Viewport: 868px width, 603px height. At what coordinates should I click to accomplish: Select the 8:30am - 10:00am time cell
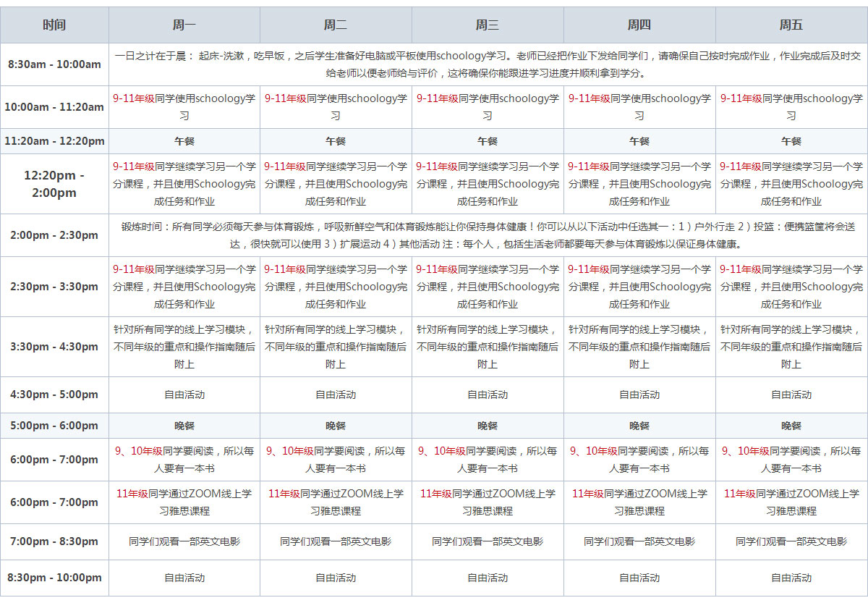(54, 64)
